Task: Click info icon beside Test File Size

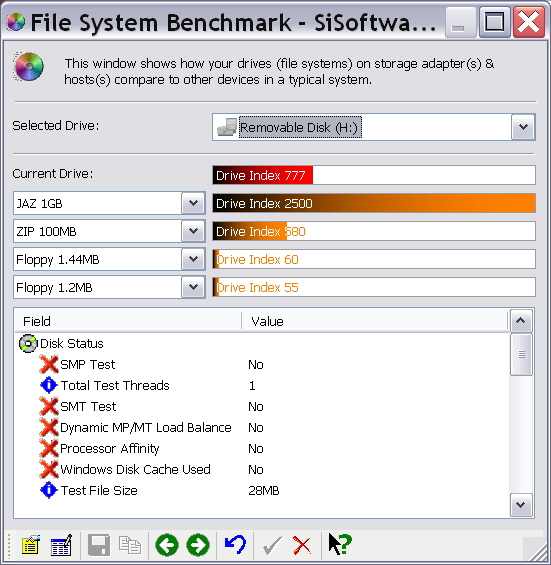Action: [49, 490]
